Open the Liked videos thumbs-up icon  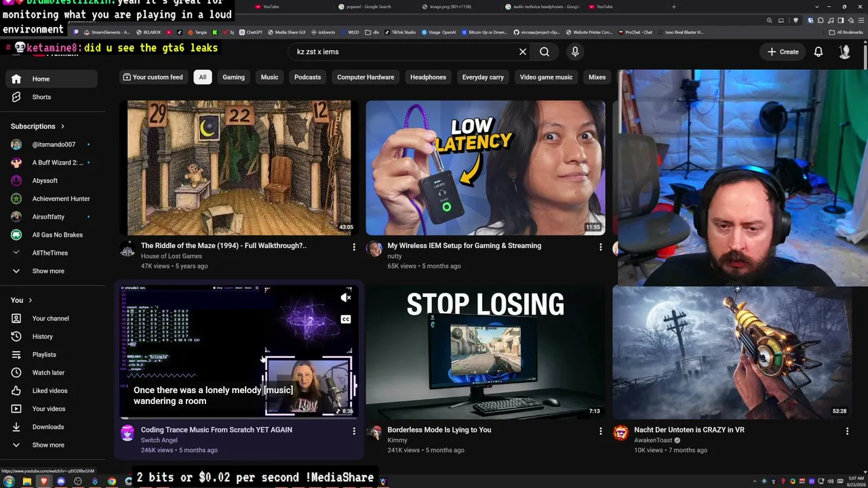point(16,390)
